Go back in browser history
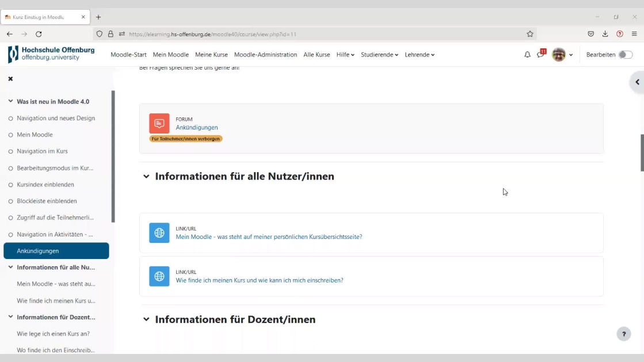Screen dimensions: 644x362 pyautogui.click(x=10, y=34)
